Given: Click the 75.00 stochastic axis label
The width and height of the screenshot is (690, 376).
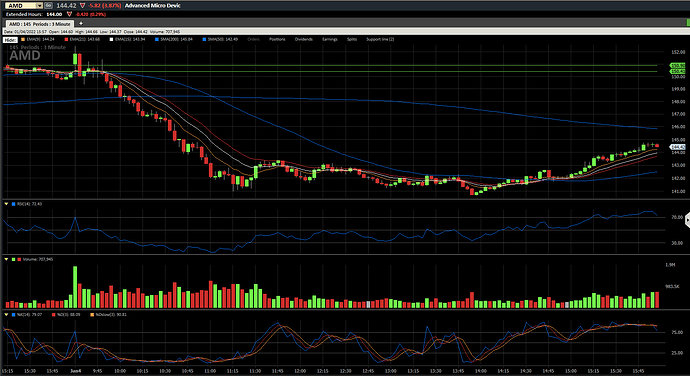Looking at the screenshot, I should (x=677, y=332).
